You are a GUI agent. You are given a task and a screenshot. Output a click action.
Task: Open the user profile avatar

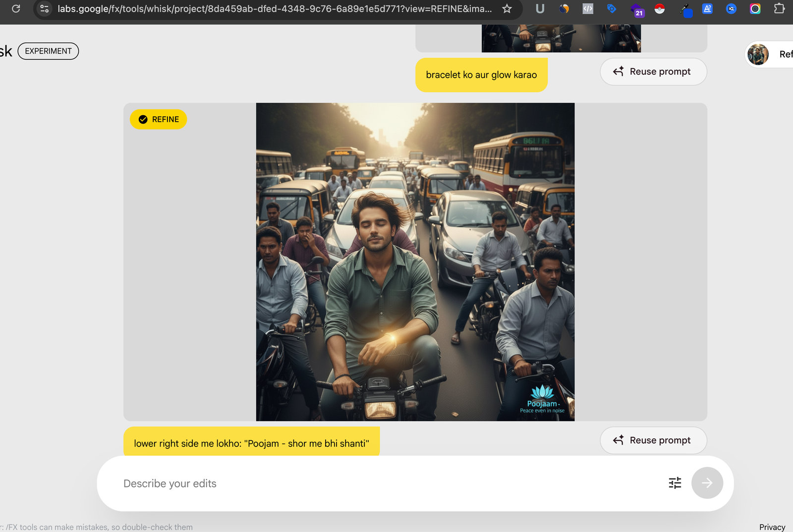[x=758, y=54]
